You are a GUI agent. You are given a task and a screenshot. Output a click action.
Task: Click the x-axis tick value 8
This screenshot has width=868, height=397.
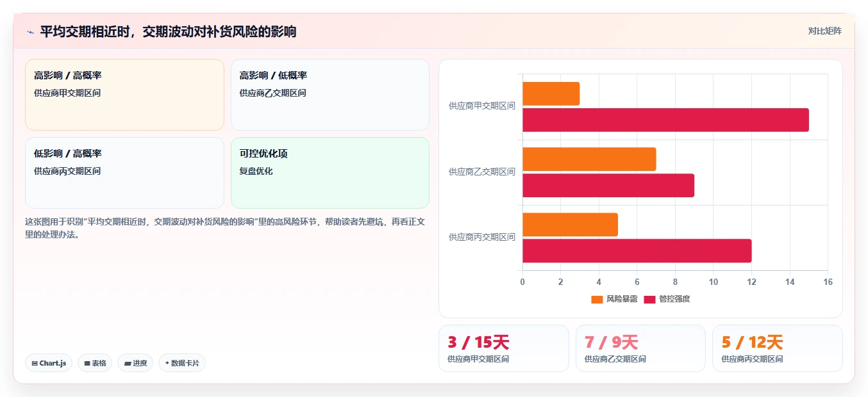[675, 282]
